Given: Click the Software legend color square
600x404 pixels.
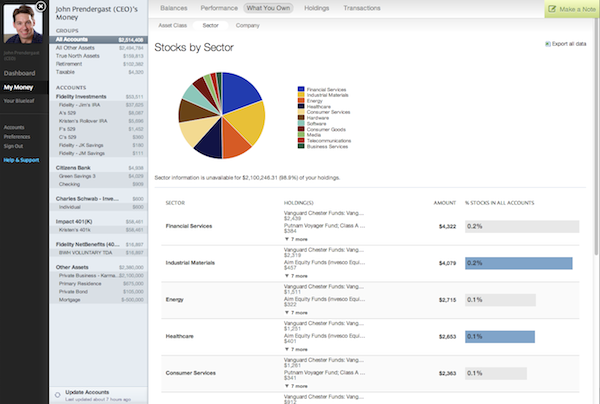Looking at the screenshot, I should click(300, 123).
